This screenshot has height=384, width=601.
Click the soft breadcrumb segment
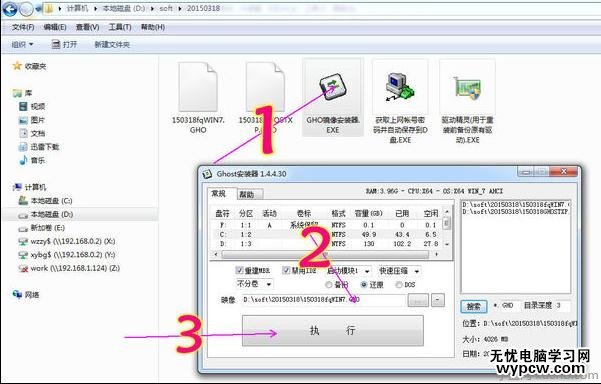click(166, 8)
